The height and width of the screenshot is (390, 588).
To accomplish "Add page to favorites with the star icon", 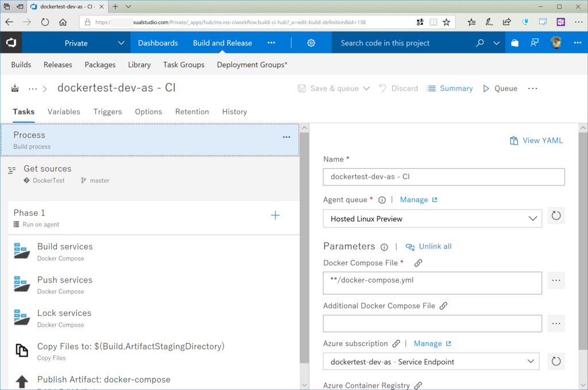I will tap(446, 22).
